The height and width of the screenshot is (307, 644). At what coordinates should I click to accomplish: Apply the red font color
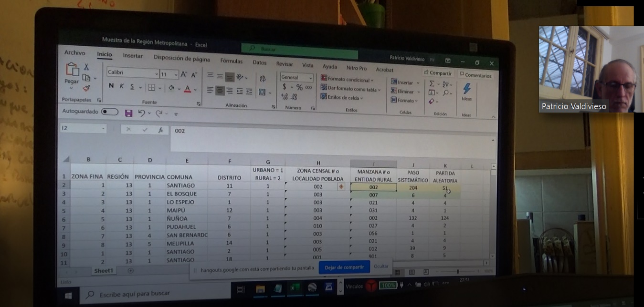[188, 89]
